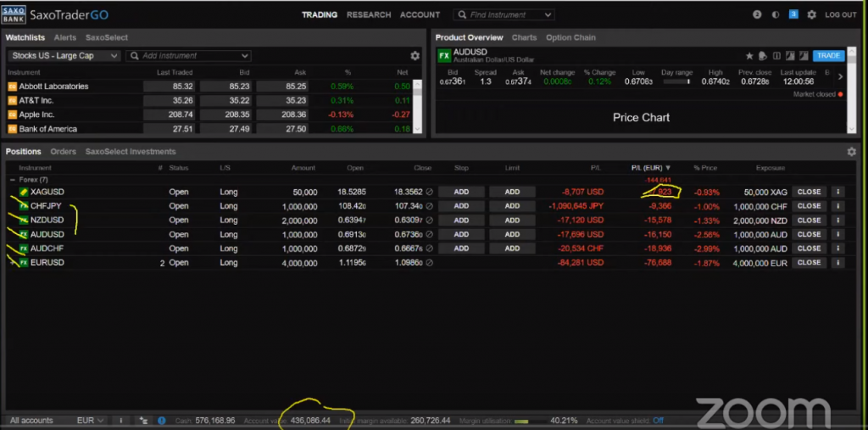The image size is (868, 430).
Task: Switch to the Option Chain tab
Action: pyautogui.click(x=570, y=37)
